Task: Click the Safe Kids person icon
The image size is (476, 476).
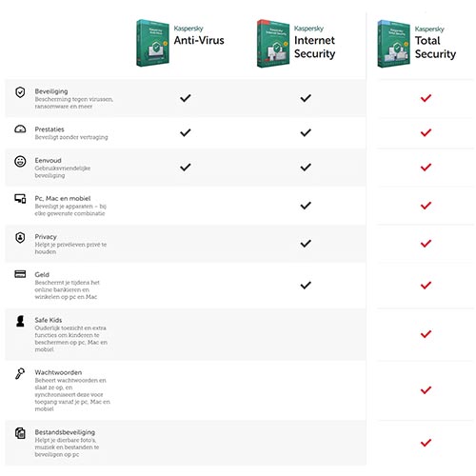Action: 20,321
